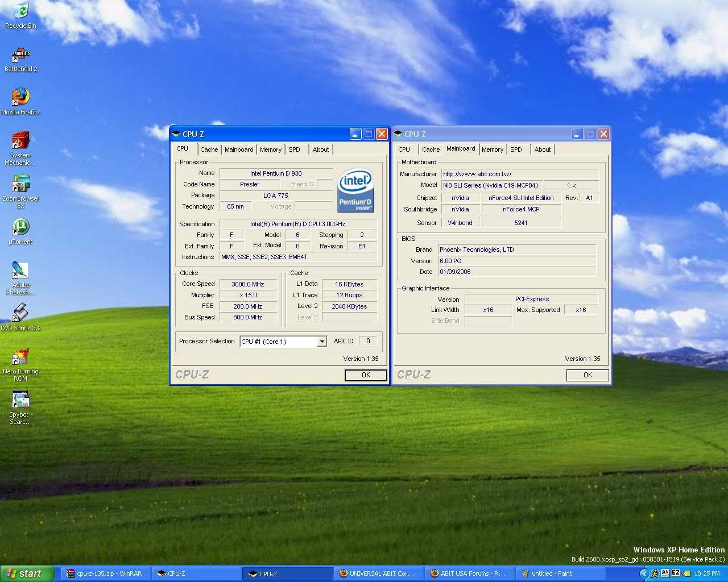This screenshot has width=728, height=582.
Task: Click the Link Width value x16
Action: [x=488, y=310]
